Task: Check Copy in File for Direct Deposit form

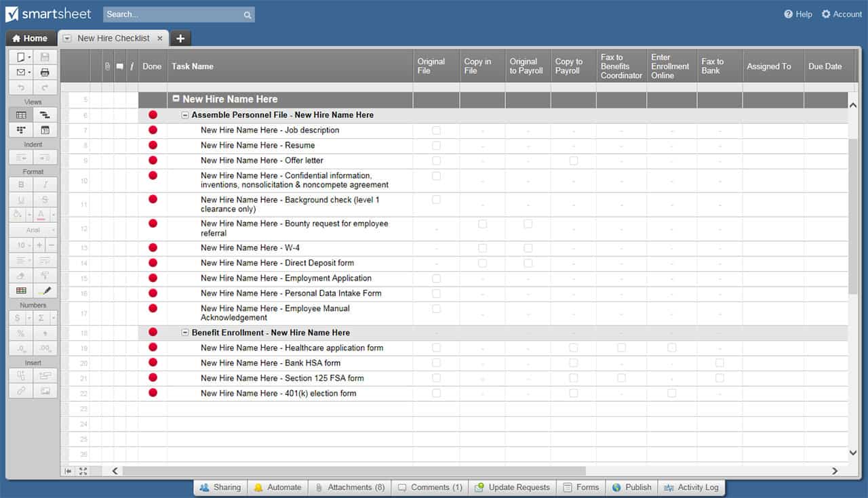Action: 482,263
